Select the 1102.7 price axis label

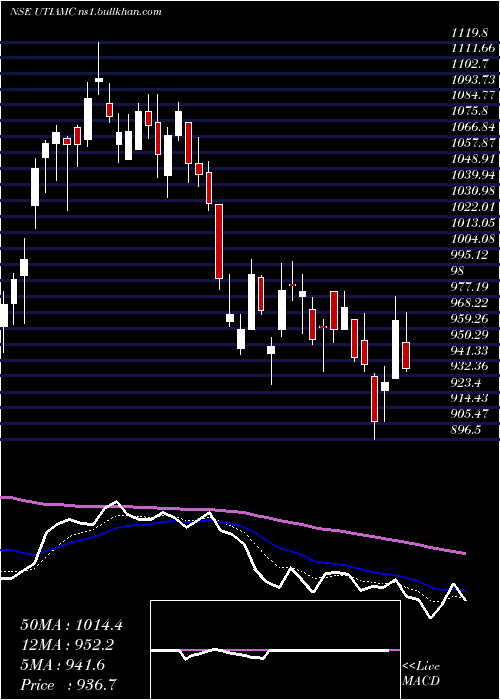(470, 64)
